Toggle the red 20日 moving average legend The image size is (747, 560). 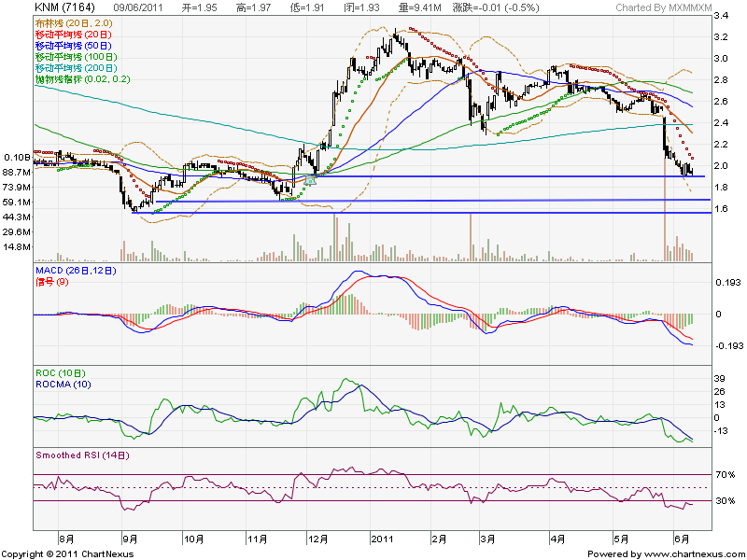(x=77, y=32)
